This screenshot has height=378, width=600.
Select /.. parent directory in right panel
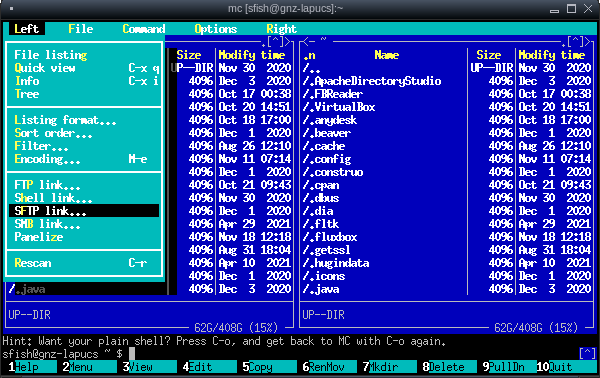tap(384, 68)
